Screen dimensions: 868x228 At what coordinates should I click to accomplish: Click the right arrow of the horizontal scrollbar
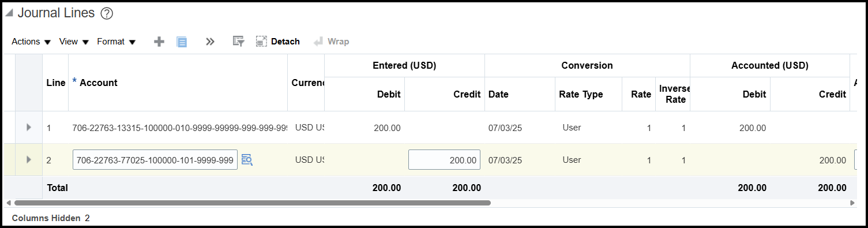coord(852,203)
